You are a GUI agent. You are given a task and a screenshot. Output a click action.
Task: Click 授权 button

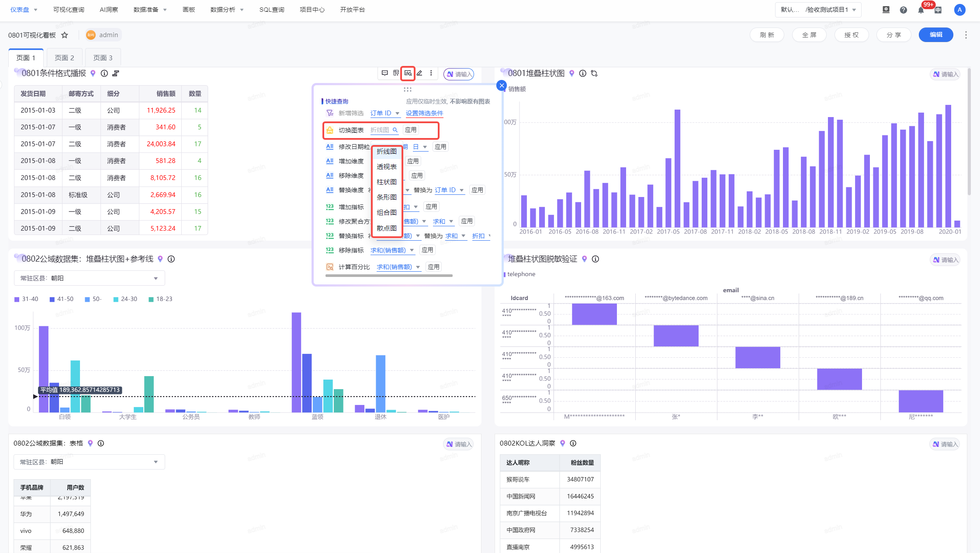click(x=852, y=35)
